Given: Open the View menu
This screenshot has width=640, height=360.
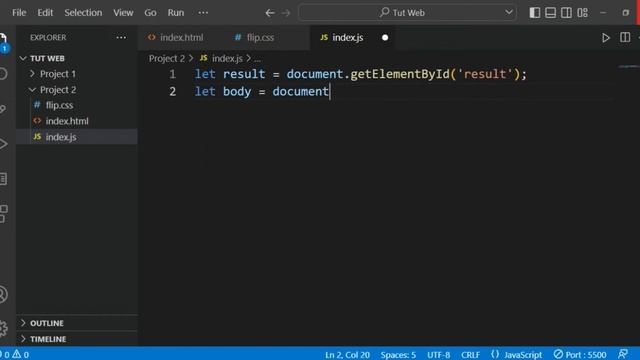Looking at the screenshot, I should (123, 13).
